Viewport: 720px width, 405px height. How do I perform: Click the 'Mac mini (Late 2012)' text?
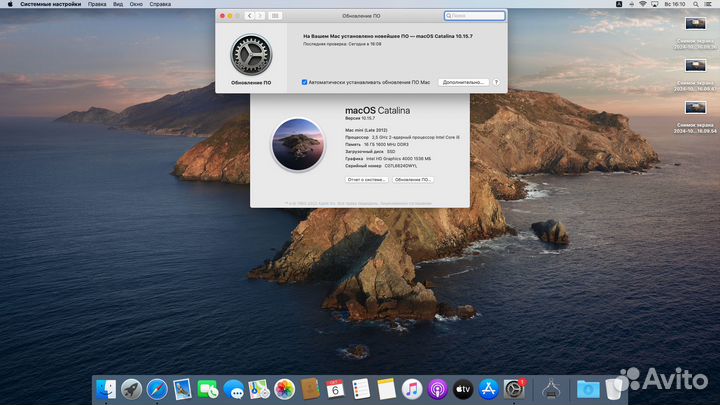coord(366,130)
